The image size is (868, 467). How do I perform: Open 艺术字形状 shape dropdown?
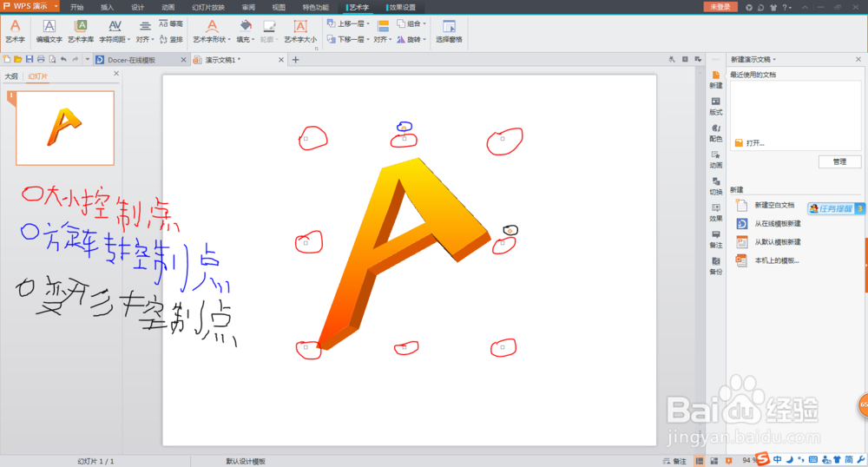coord(212,31)
